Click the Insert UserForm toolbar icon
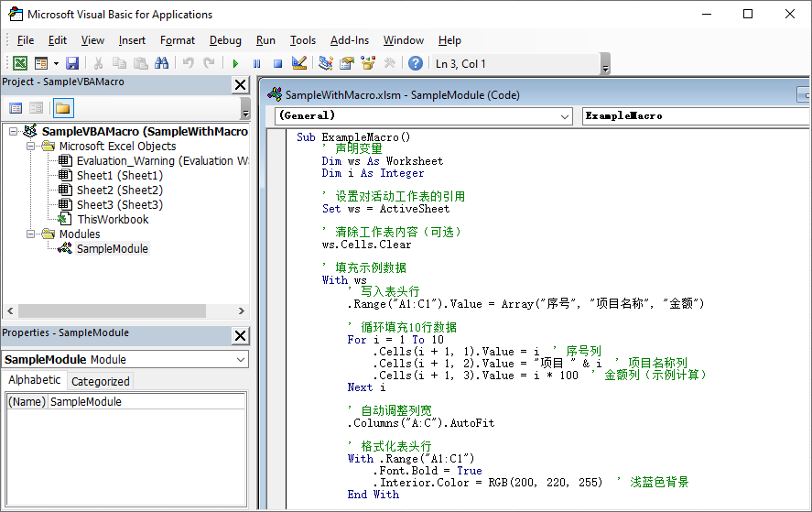Screen dimensions: 812x512 point(41,63)
